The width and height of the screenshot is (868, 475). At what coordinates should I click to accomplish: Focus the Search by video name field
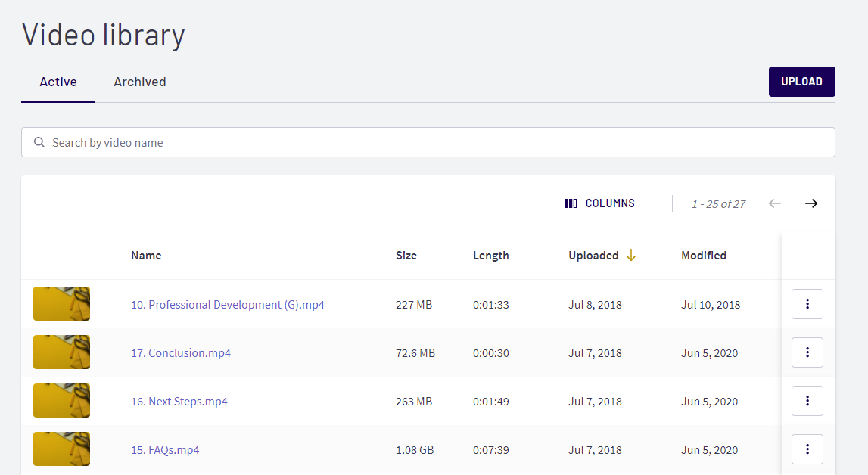[428, 143]
